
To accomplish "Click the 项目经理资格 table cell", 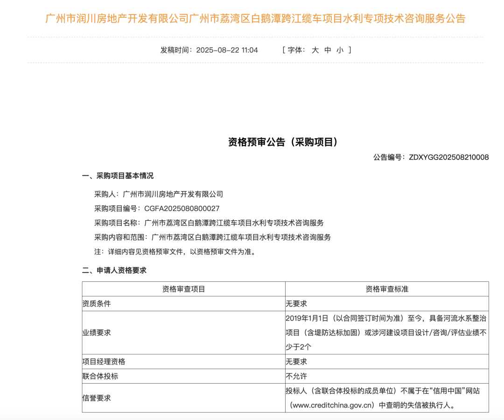I will coord(104,362).
